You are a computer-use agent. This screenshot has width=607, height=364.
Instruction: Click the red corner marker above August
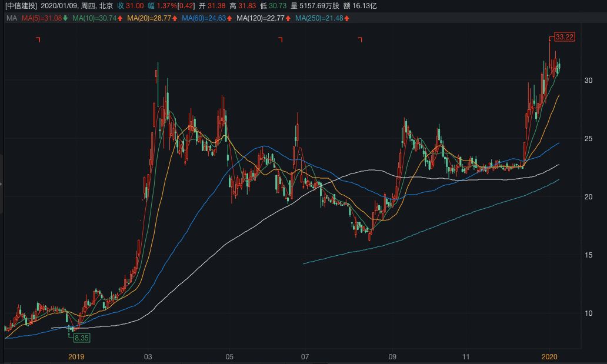[360, 39]
